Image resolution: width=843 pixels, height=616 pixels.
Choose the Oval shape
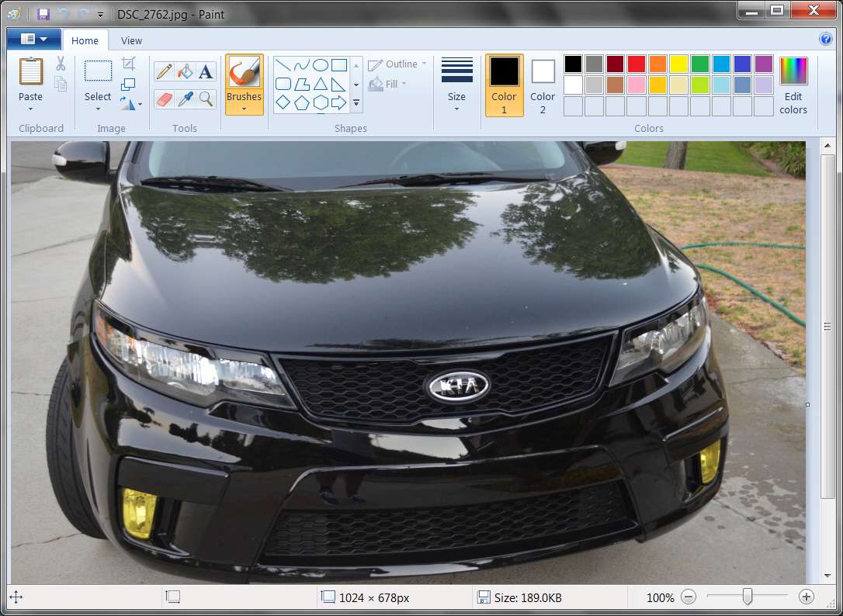(x=321, y=66)
